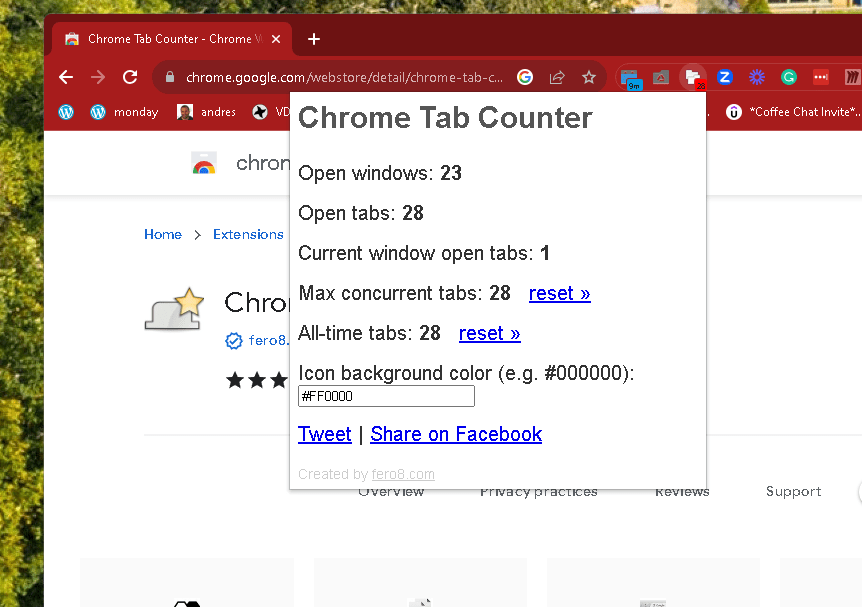Viewport: 862px width, 607px height.
Task: Open the Coffee Chat Invite bookmark
Action: [792, 112]
